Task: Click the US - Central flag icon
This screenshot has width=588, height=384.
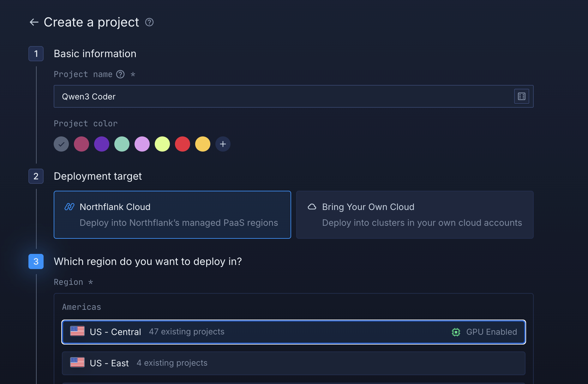Action: (x=77, y=331)
